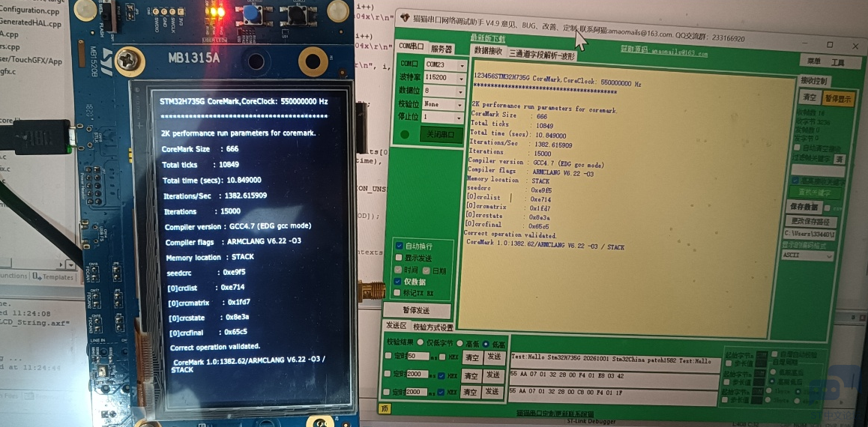
Task: Click 清空 in the 接收控制 panel
Action: pos(810,98)
